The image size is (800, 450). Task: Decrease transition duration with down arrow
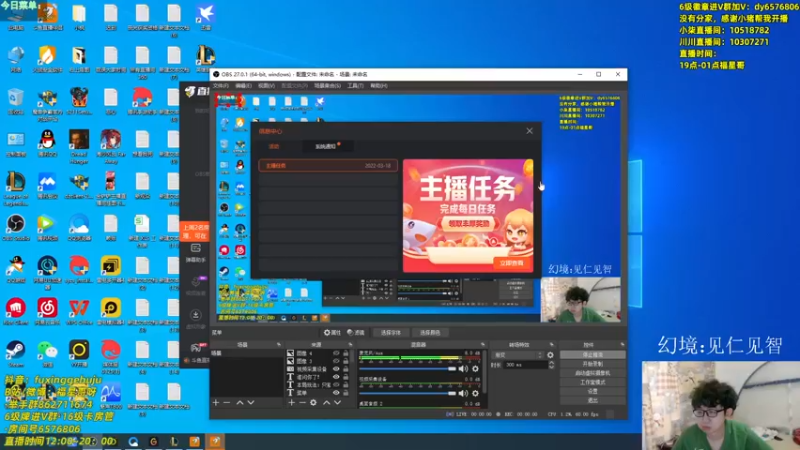(x=552, y=367)
